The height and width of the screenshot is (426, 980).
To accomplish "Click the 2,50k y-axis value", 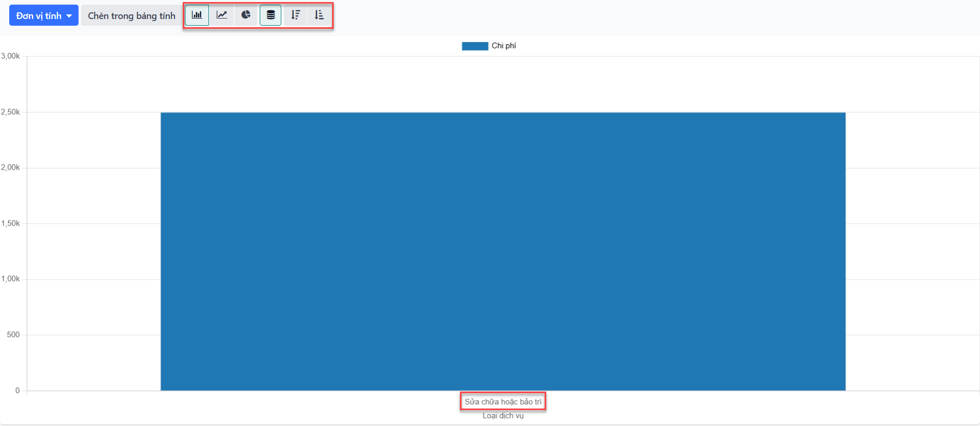I will coord(10,112).
